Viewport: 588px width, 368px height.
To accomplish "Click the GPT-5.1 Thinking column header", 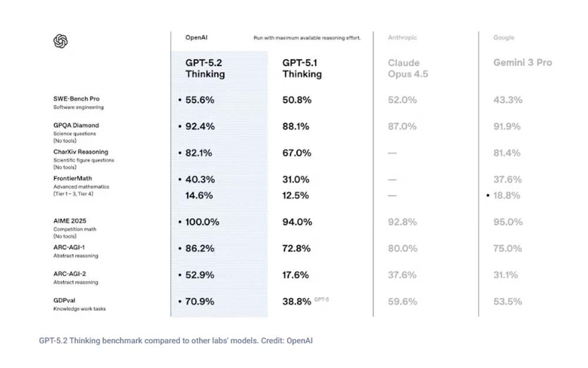I will [302, 68].
